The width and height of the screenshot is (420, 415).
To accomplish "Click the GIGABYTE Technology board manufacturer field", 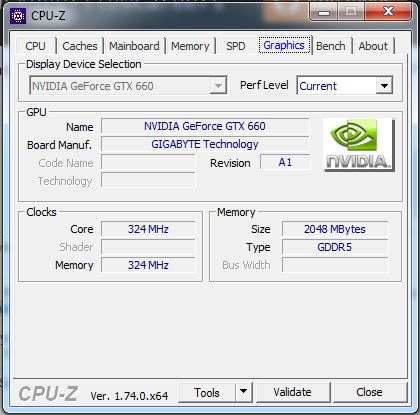I will [205, 144].
